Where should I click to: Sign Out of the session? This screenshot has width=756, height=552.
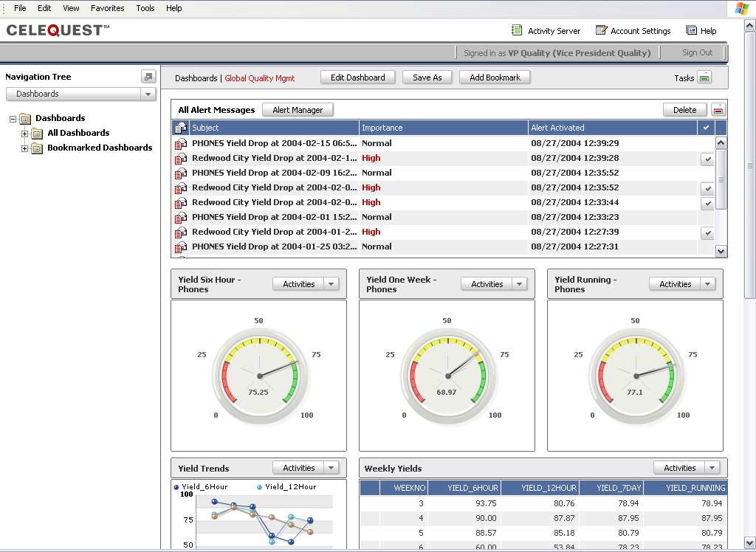(x=697, y=52)
